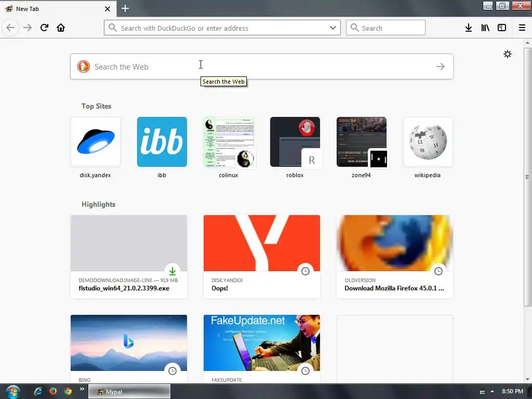The image size is (532, 399).
Task: Launch Internet Explorer from taskbar
Action: tap(37, 391)
